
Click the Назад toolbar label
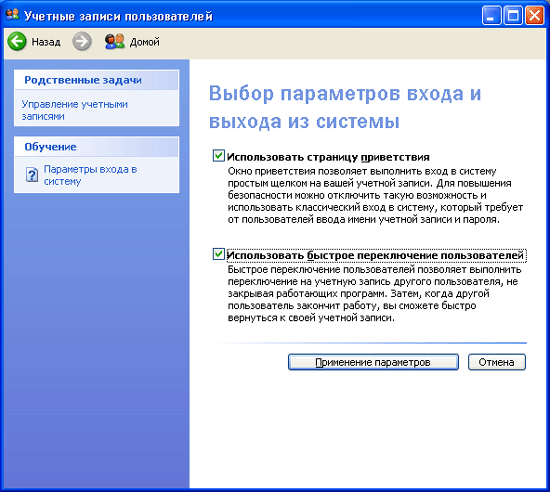pos(46,42)
